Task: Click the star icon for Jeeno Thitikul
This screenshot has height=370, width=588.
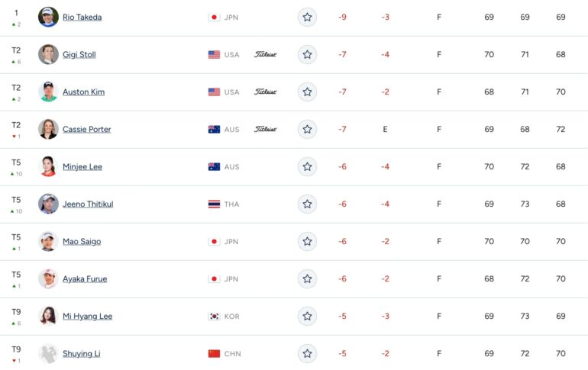Action: (307, 204)
